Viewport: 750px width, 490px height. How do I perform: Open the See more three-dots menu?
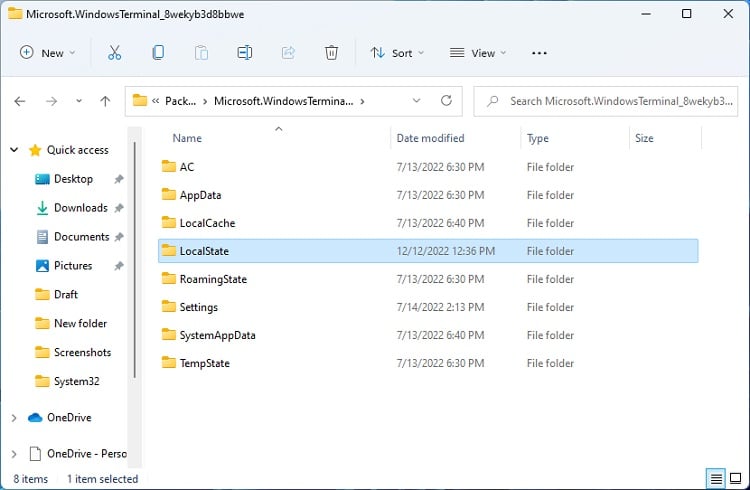(539, 53)
